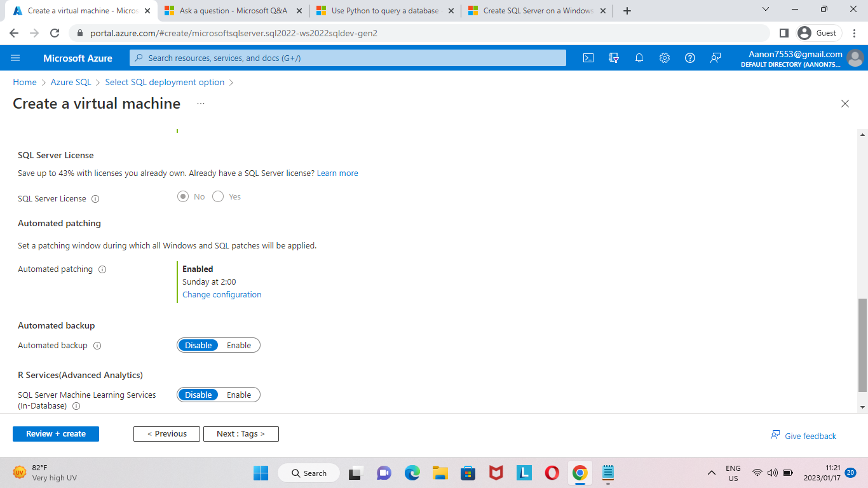This screenshot has width=868, height=488.
Task: Reload the page in the browser
Action: [x=55, y=33]
